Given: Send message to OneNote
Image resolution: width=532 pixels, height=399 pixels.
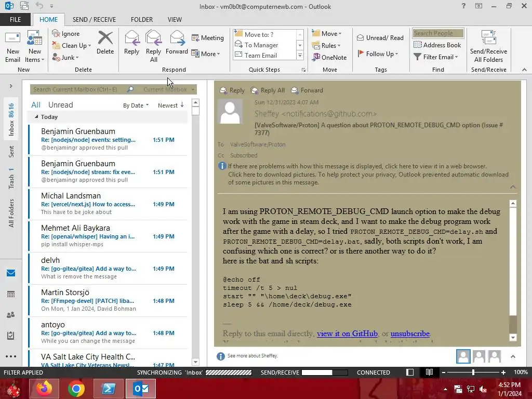Looking at the screenshot, I should (x=329, y=57).
